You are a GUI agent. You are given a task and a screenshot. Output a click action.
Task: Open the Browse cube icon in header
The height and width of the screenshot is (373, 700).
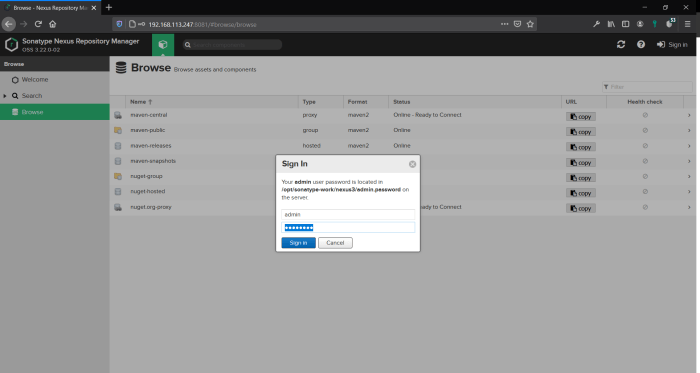click(163, 45)
